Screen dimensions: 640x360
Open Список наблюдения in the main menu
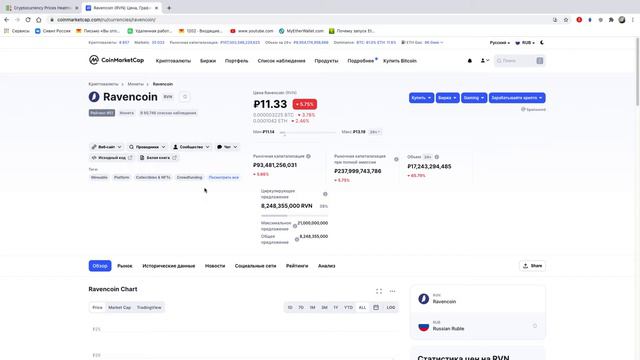point(281,61)
